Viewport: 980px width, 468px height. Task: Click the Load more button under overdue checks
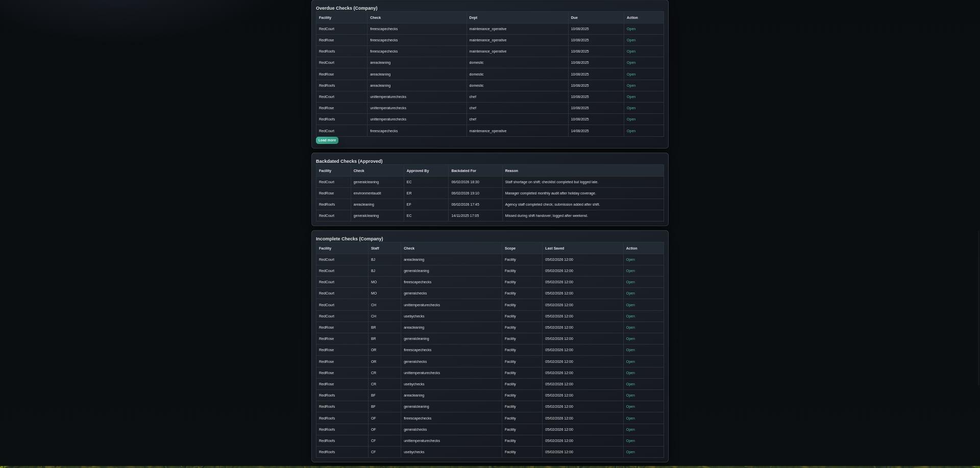click(x=327, y=140)
